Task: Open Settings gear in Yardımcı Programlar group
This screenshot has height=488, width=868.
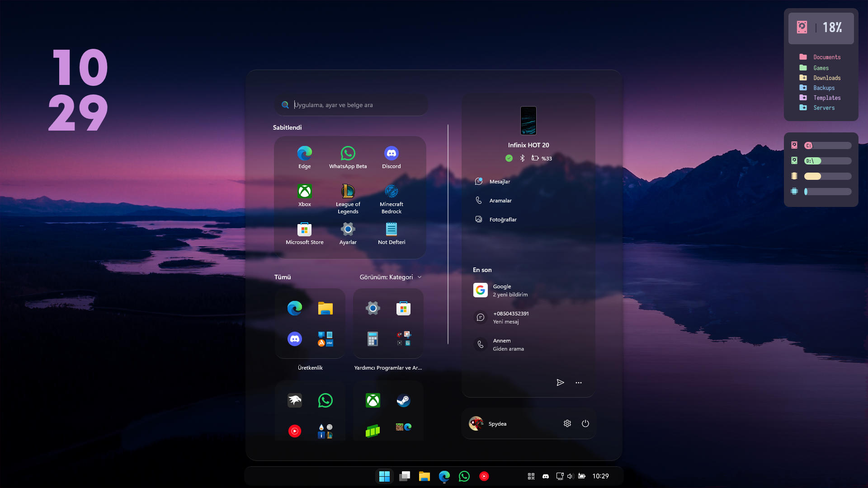Action: tap(373, 308)
